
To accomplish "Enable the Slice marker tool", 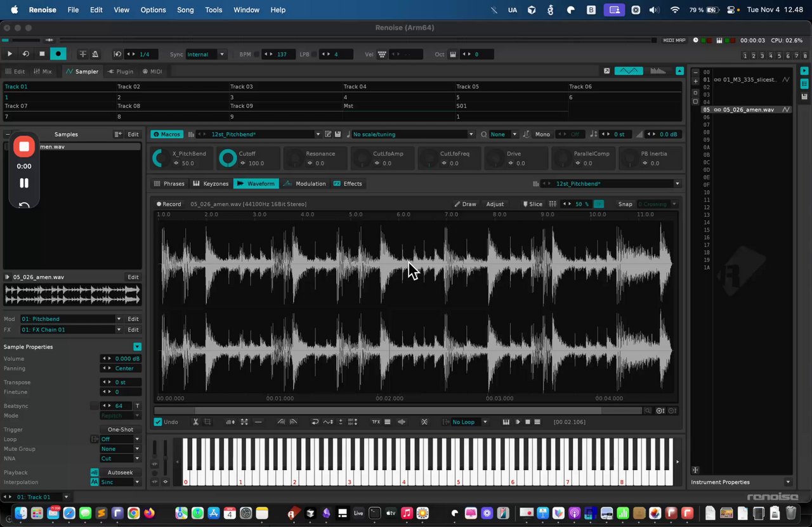I will click(x=532, y=204).
